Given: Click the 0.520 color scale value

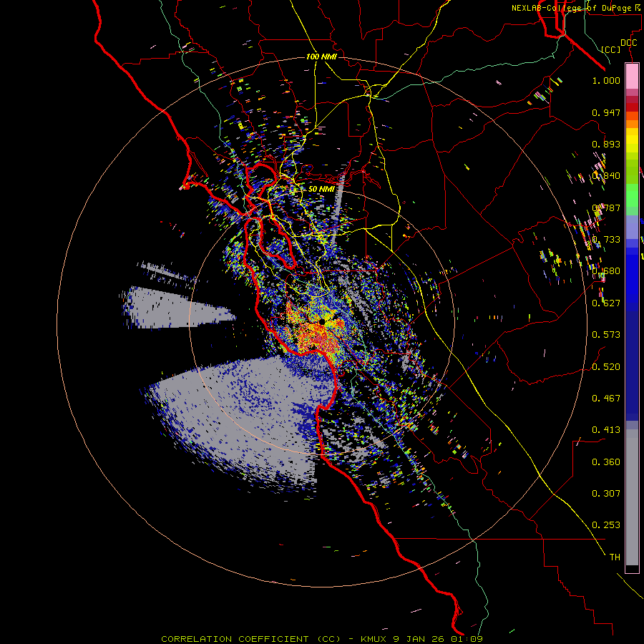Looking at the screenshot, I should [606, 367].
